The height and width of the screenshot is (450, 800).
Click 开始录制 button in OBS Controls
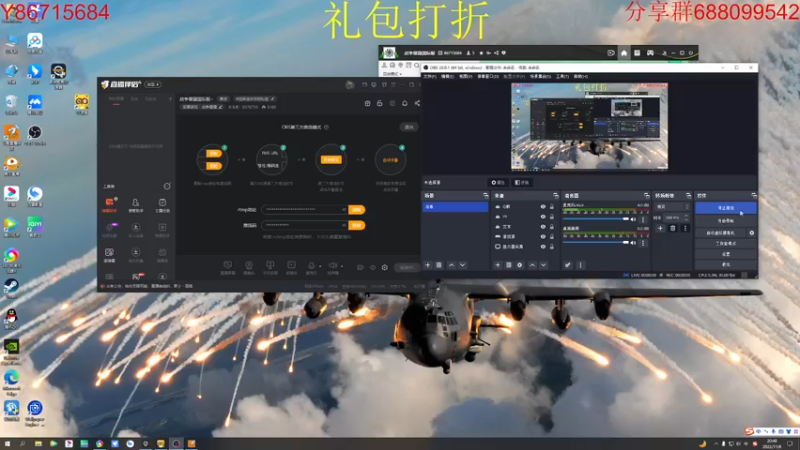(x=726, y=221)
